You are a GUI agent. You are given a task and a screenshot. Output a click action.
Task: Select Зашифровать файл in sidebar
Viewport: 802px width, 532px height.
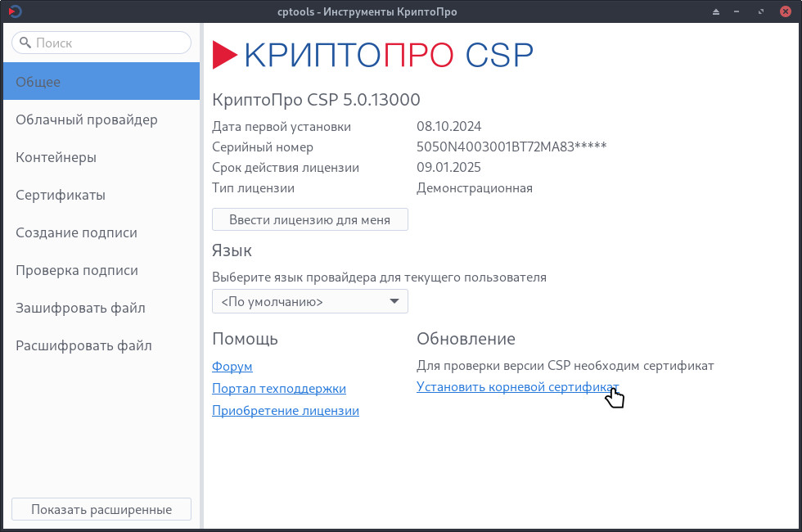[100, 308]
